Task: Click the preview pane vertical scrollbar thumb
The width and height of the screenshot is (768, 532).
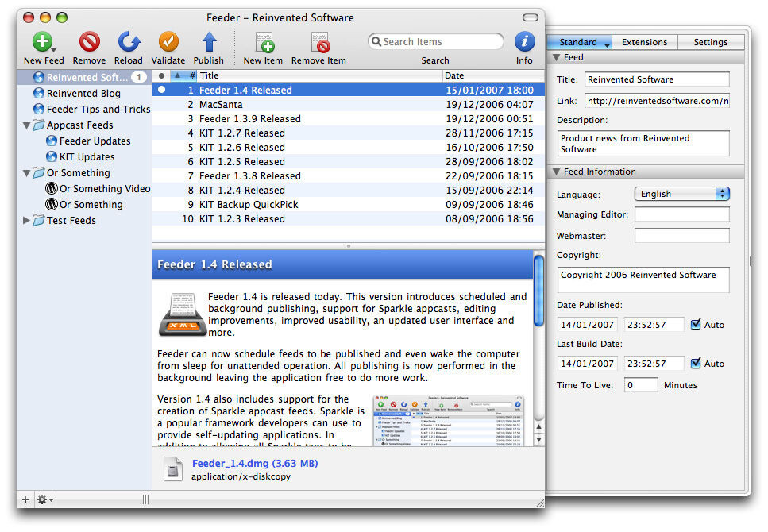Action: (538, 291)
